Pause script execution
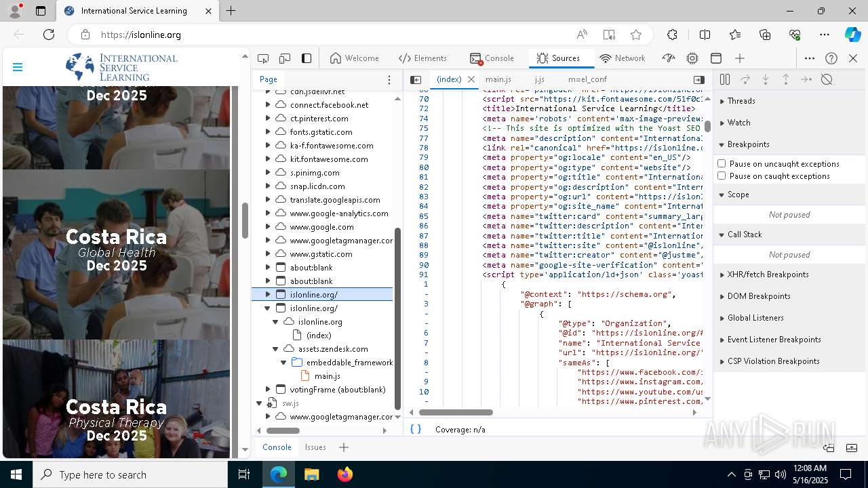This screenshot has height=488, width=868. click(x=725, y=79)
